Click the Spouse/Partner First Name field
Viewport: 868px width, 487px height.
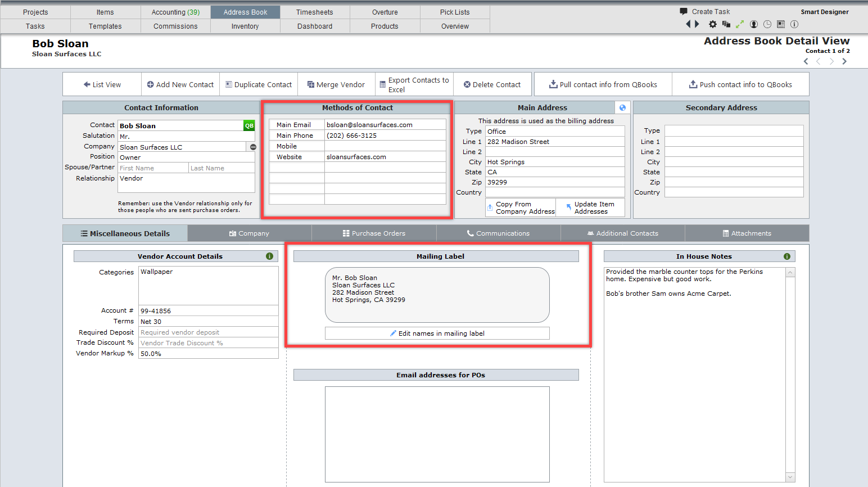tap(153, 168)
